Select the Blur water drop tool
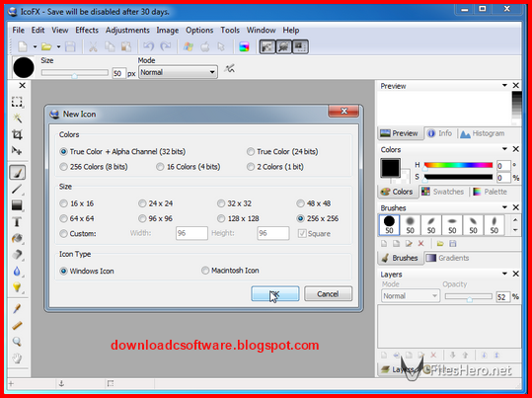The width and height of the screenshot is (532, 398). coord(17,272)
